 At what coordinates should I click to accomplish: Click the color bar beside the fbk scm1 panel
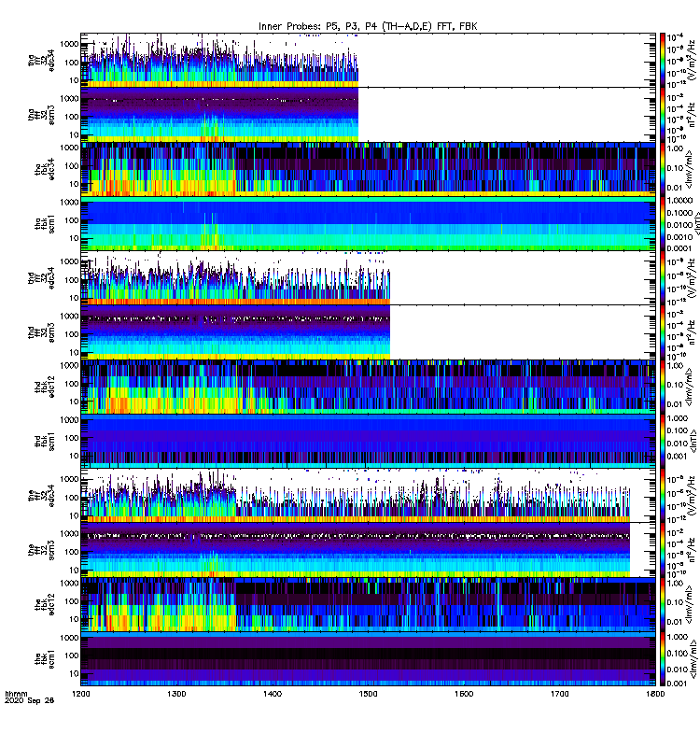(x=663, y=659)
